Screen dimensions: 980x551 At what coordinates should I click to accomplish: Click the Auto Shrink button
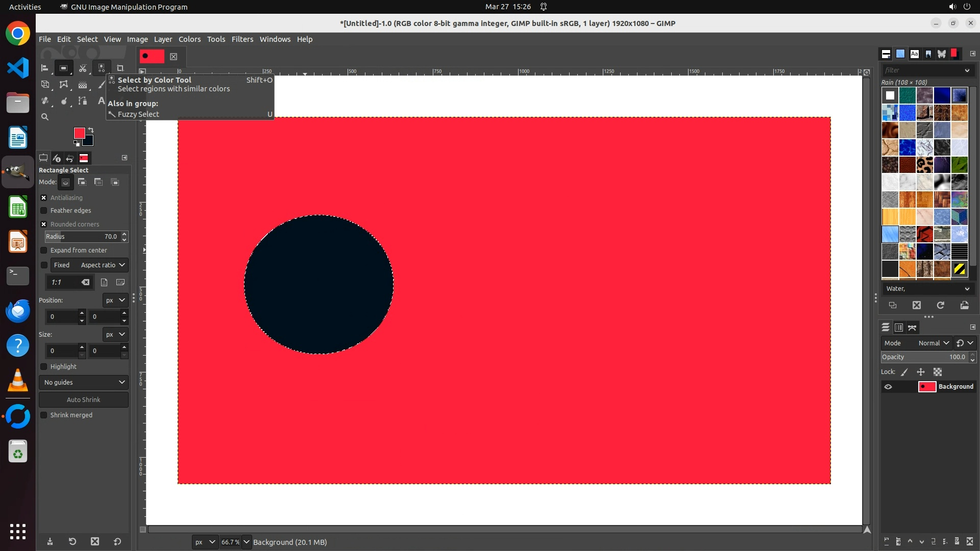[84, 400]
